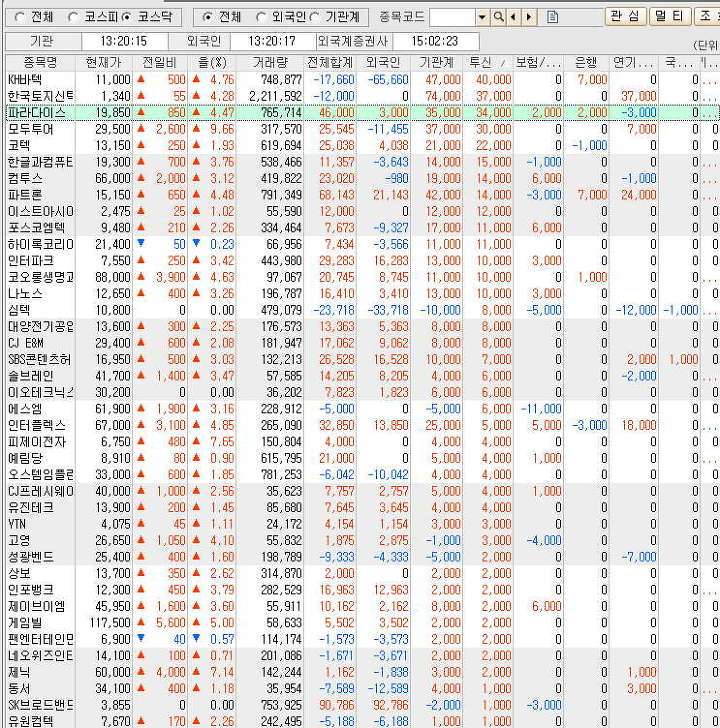Select the CJ E&M stock row
The image size is (720, 728).
click(362, 343)
